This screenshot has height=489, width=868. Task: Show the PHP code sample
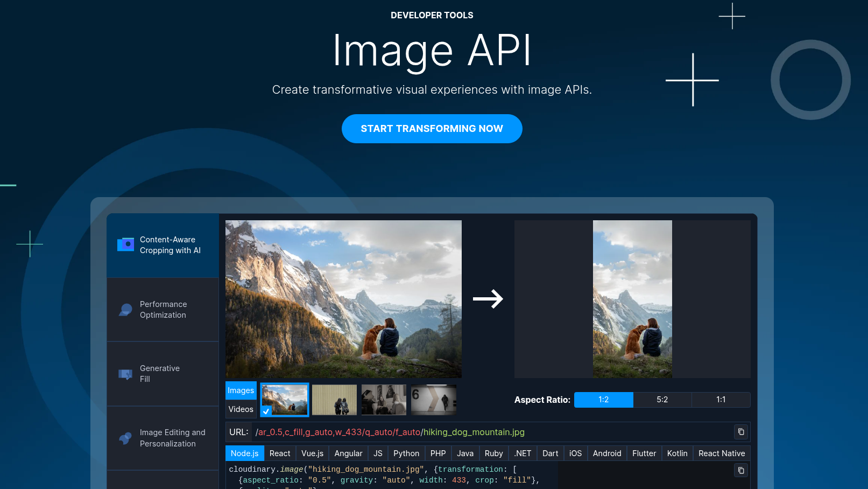point(438,453)
